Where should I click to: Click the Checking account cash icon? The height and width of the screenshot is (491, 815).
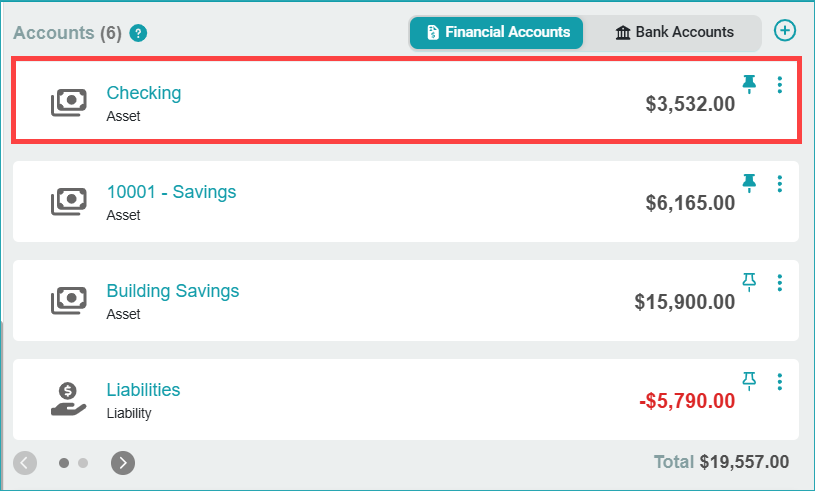pos(69,103)
